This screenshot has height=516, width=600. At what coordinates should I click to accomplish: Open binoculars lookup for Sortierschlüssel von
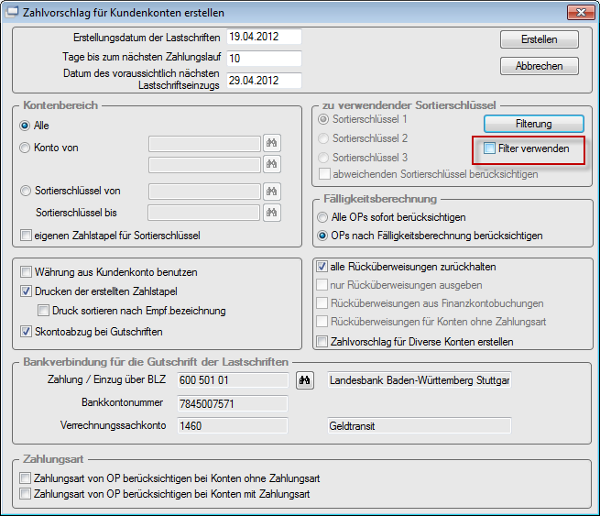pyautogui.click(x=272, y=191)
